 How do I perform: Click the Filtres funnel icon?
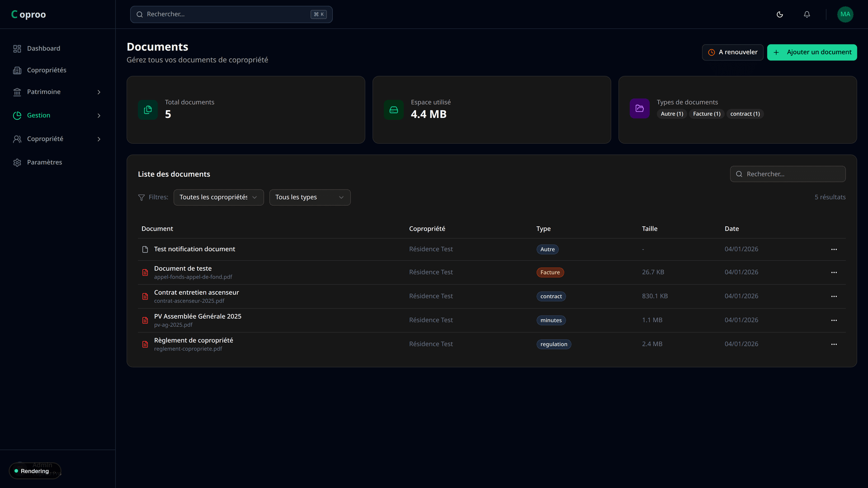pos(142,197)
